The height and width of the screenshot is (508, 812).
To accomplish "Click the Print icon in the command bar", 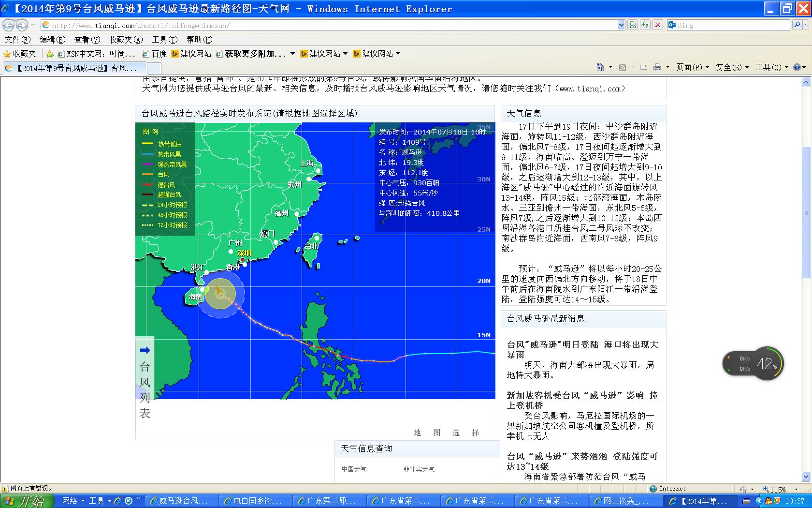I will click(657, 68).
